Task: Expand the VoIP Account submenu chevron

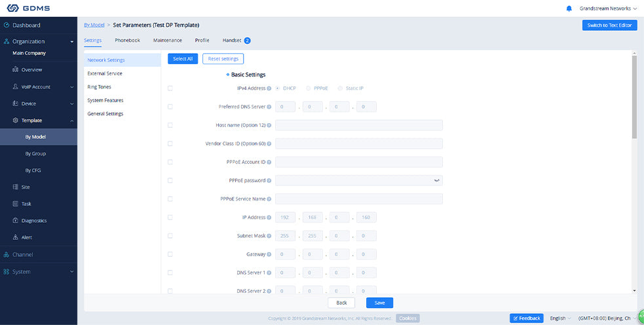Action: point(72,87)
